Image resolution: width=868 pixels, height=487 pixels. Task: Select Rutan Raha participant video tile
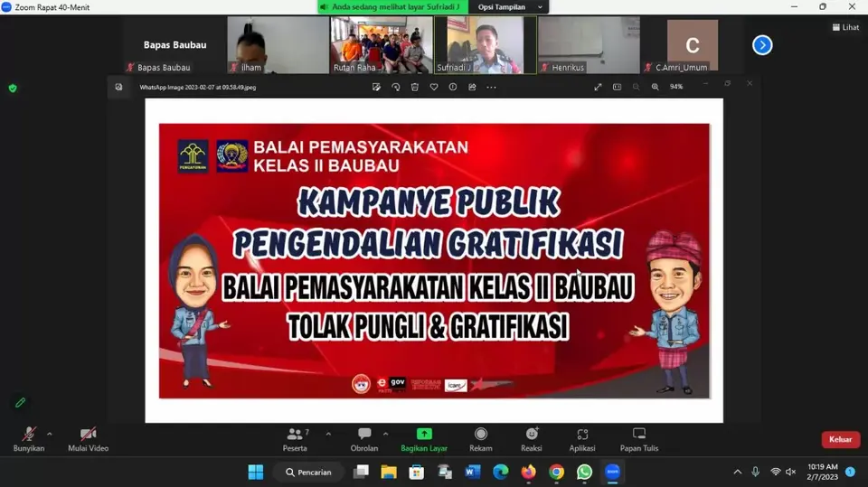[x=382, y=45]
